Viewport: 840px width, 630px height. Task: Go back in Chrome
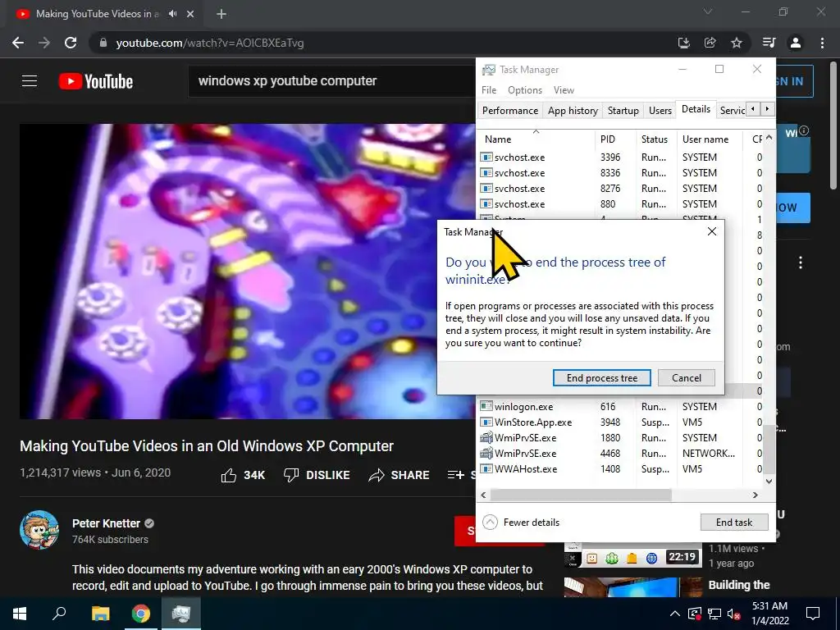coord(18,43)
